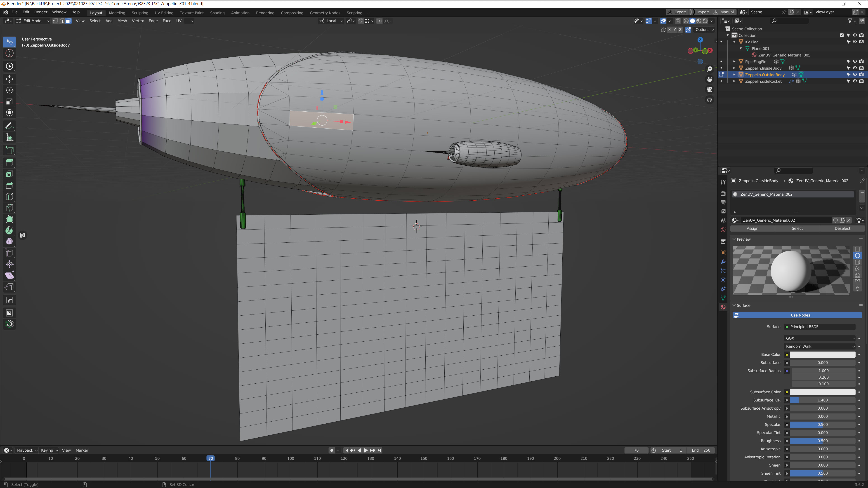Open the GGX distribution dropdown
The image size is (868, 488).
819,338
